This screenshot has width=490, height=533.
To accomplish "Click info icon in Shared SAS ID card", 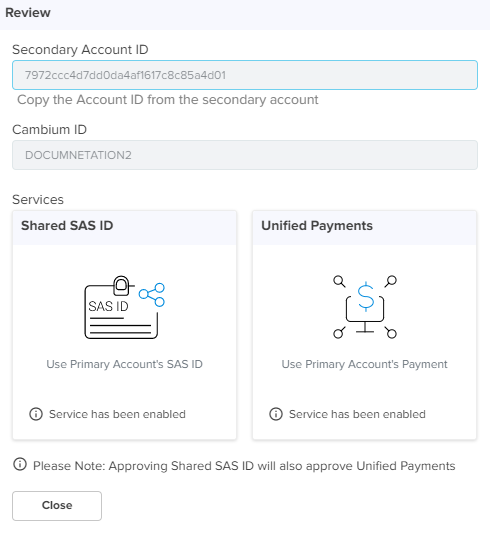I will (36, 414).
